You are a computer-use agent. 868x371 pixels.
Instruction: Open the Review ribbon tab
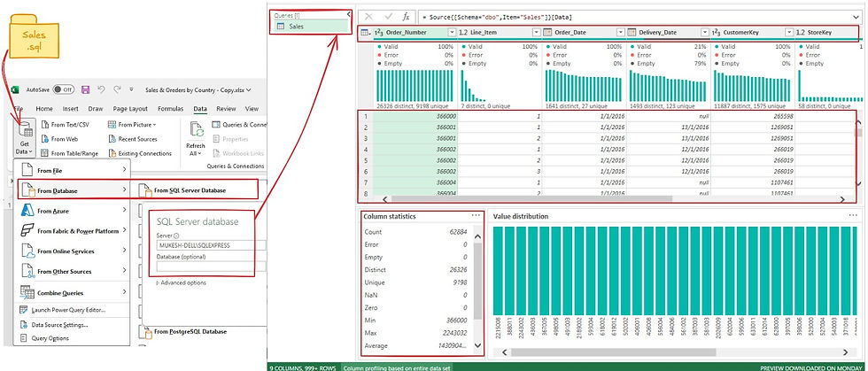226,109
